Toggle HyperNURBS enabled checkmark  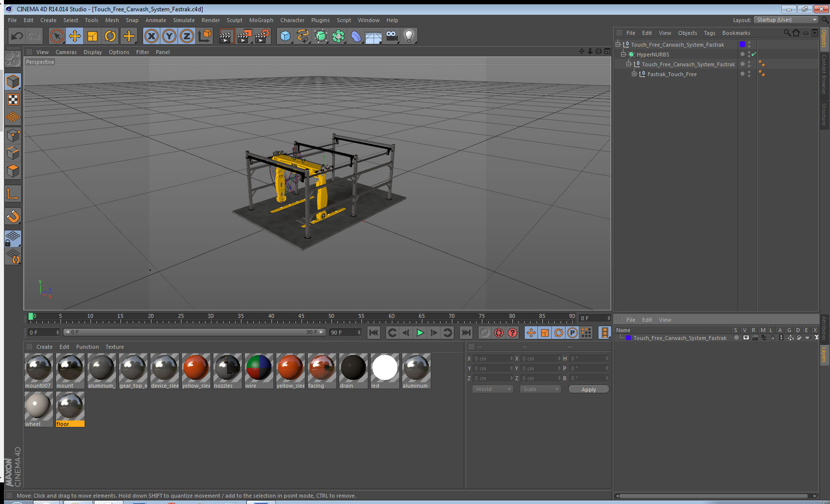754,54
